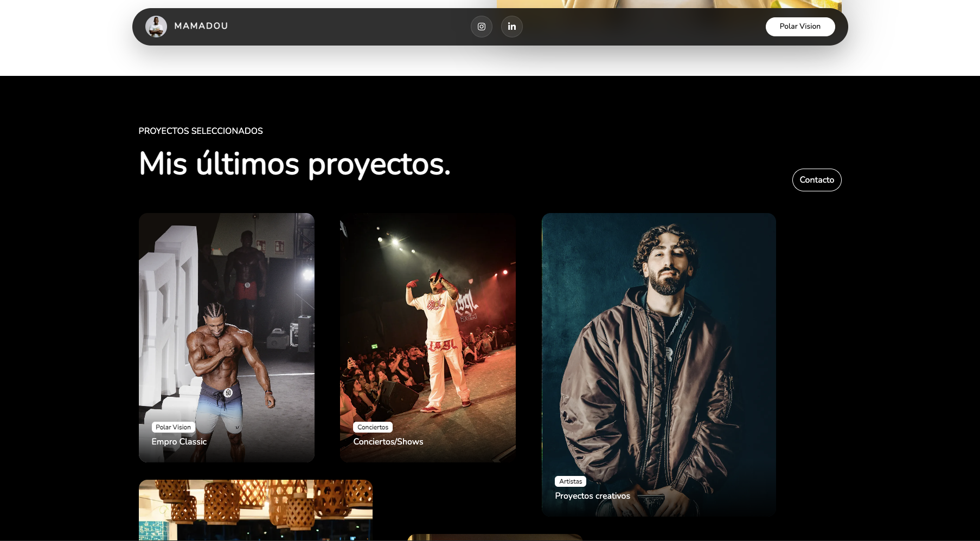This screenshot has width=980, height=541.
Task: Select the Artistas tag label
Action: [x=571, y=481]
